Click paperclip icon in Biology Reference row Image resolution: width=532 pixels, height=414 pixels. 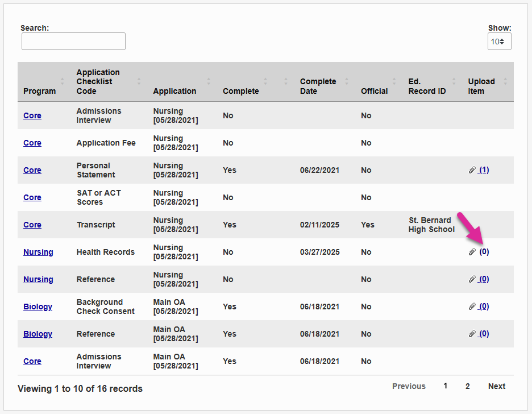click(x=472, y=334)
